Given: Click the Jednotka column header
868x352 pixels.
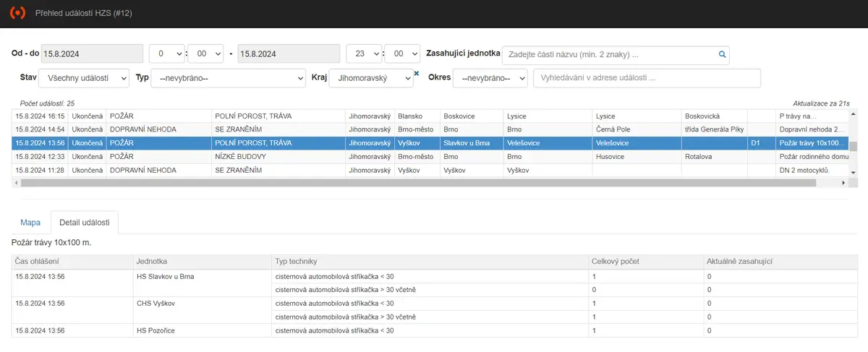Looking at the screenshot, I should (203, 260).
